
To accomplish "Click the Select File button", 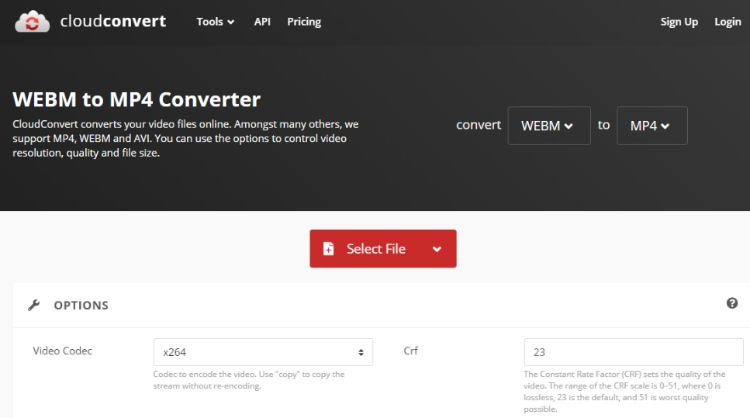I will click(x=383, y=249).
